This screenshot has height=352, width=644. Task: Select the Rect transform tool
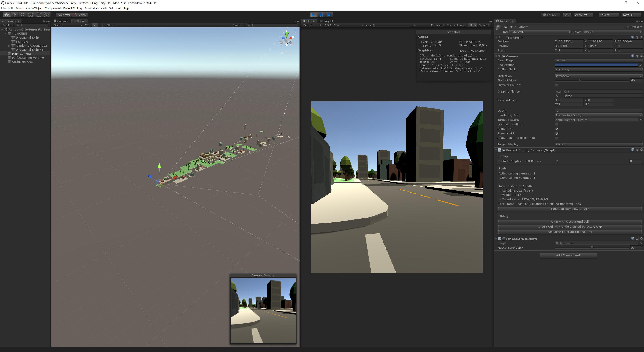(39, 15)
